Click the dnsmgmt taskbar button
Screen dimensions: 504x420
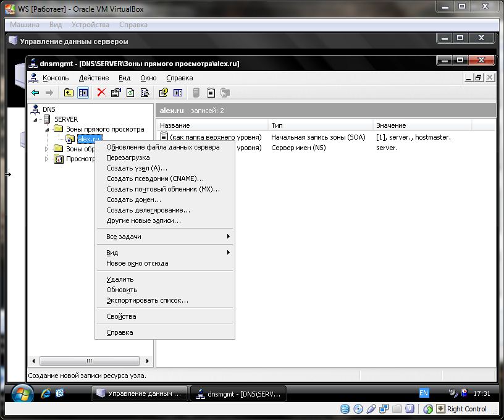pos(238,393)
